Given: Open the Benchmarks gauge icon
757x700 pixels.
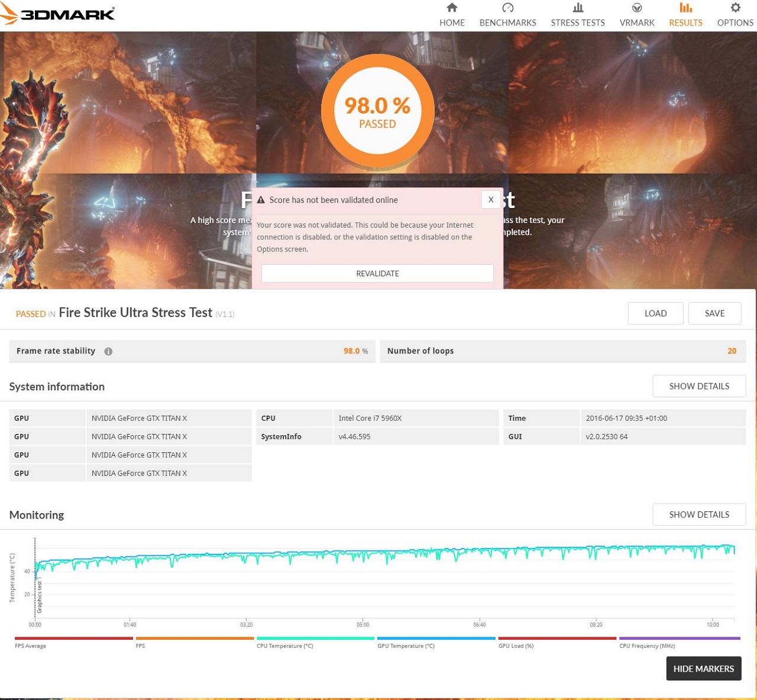Looking at the screenshot, I should [507, 8].
